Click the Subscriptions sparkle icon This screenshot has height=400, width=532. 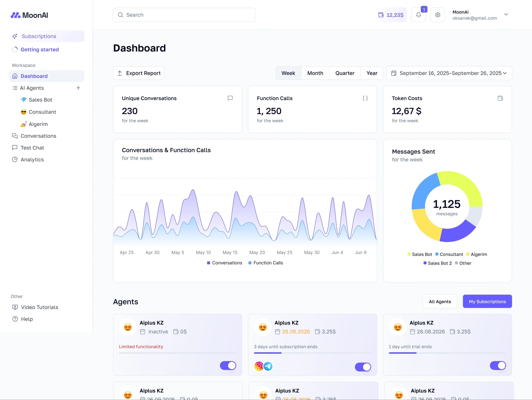[15, 36]
